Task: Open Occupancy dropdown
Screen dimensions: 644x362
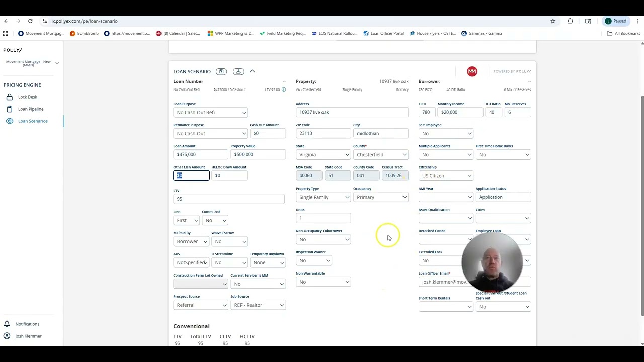Action: coord(381,197)
